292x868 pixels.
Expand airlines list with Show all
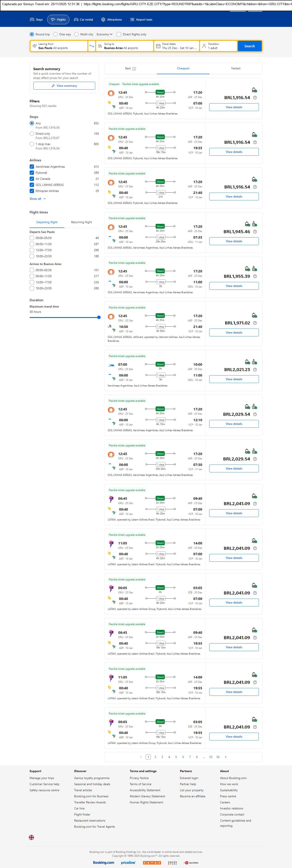point(37,199)
